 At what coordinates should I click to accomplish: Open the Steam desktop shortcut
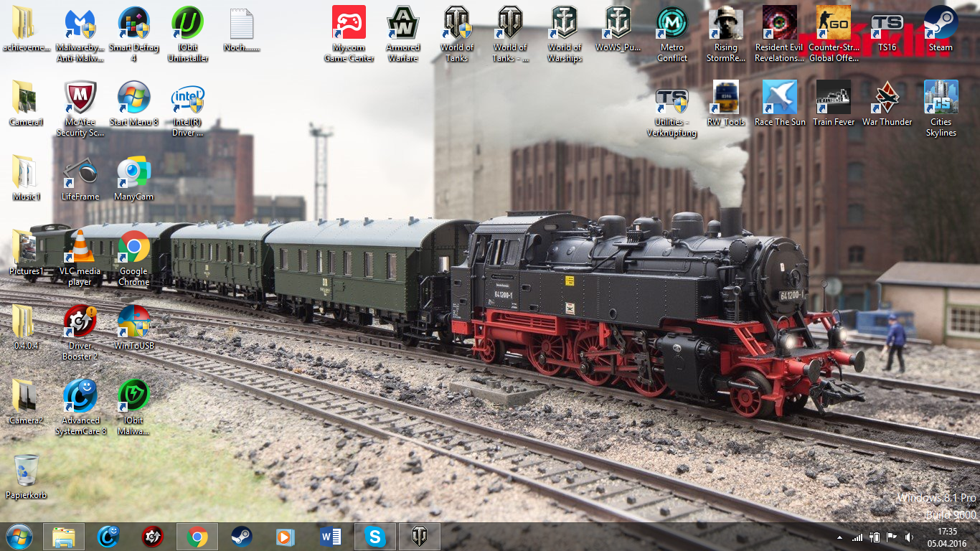pos(941,24)
